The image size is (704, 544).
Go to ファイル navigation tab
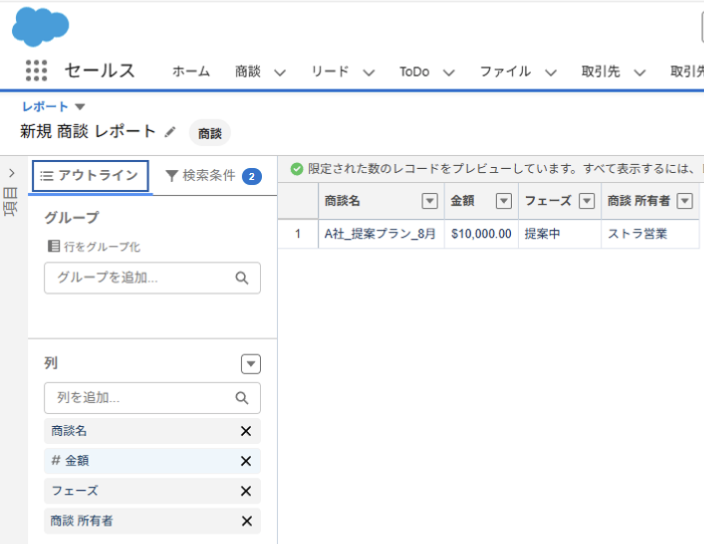click(506, 71)
